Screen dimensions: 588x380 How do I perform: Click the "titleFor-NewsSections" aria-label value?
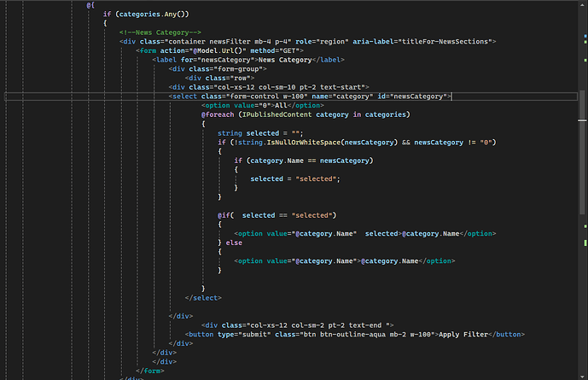(445, 42)
